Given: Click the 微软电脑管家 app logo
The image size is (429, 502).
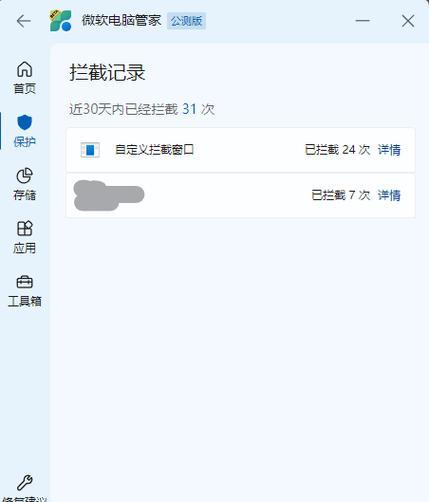Looking at the screenshot, I should pyautogui.click(x=61, y=21).
